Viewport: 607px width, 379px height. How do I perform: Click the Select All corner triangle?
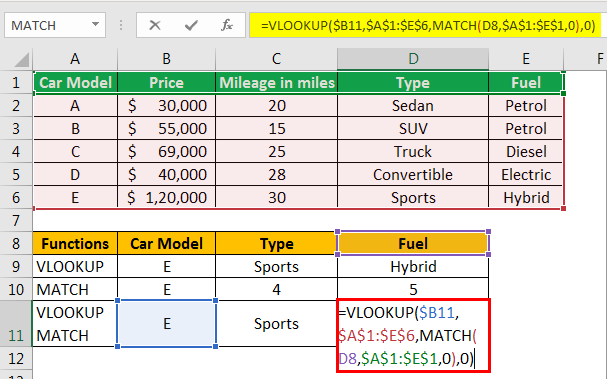click(x=21, y=60)
